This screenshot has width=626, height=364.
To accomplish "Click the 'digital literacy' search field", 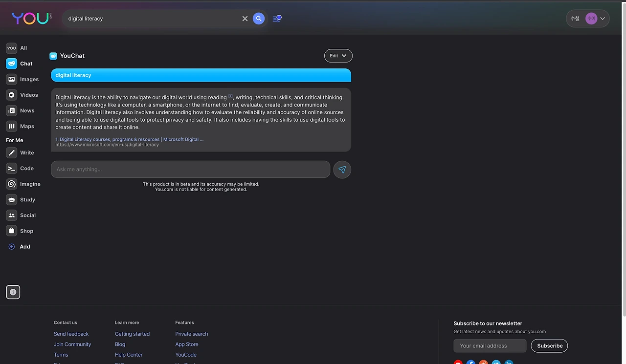I will tap(153, 19).
